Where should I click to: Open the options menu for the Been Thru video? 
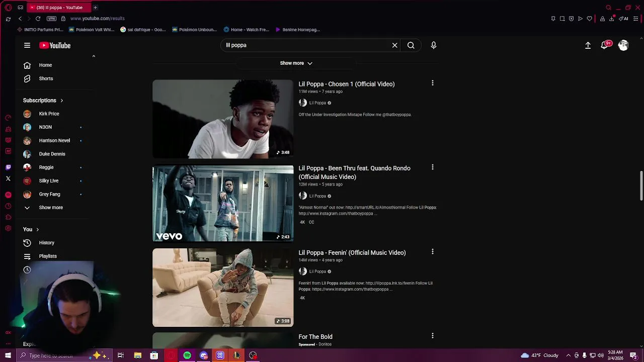coord(433,167)
